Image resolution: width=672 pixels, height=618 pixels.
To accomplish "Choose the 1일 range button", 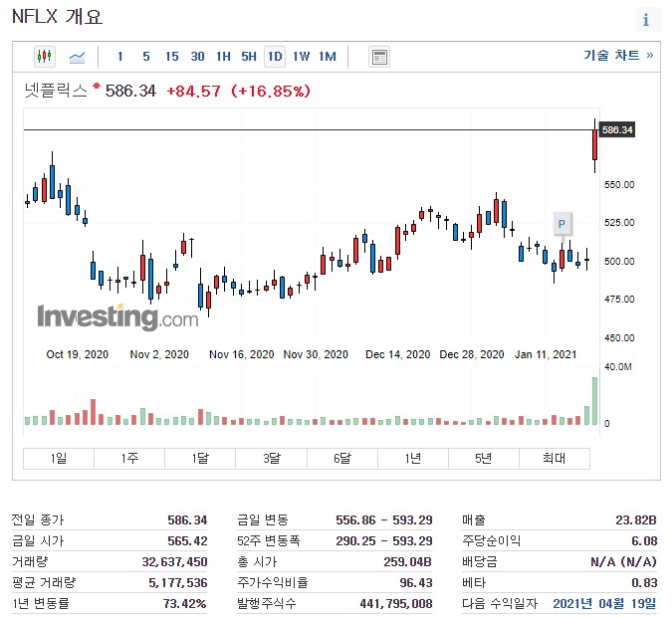I will tap(59, 458).
